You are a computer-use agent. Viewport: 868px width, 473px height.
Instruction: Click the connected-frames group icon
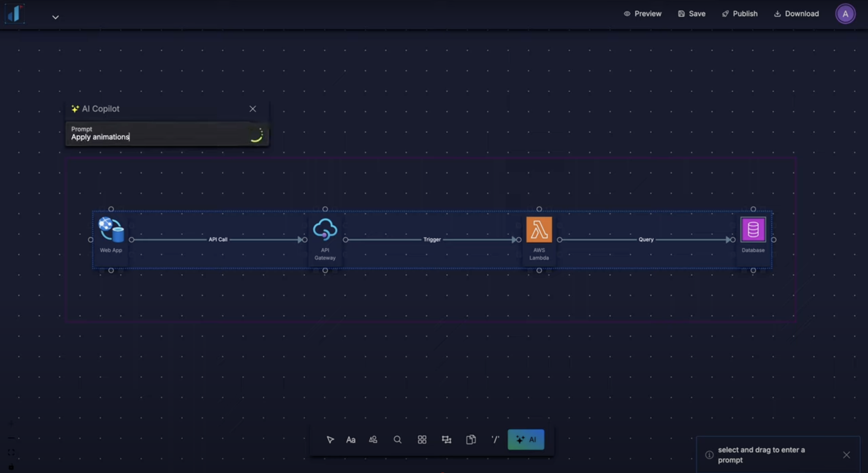(446, 440)
